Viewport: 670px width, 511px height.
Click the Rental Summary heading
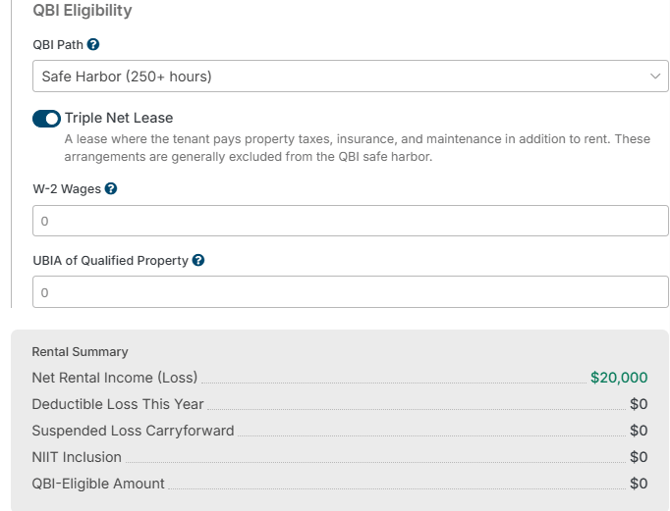click(80, 352)
